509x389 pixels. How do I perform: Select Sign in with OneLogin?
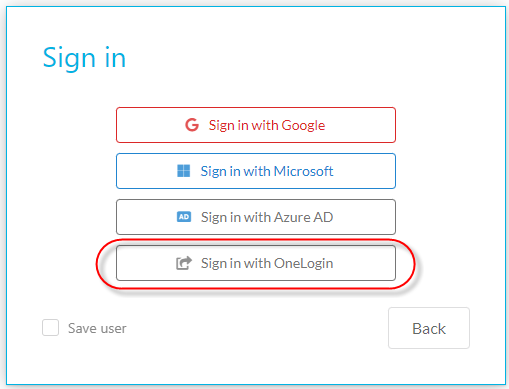256,263
